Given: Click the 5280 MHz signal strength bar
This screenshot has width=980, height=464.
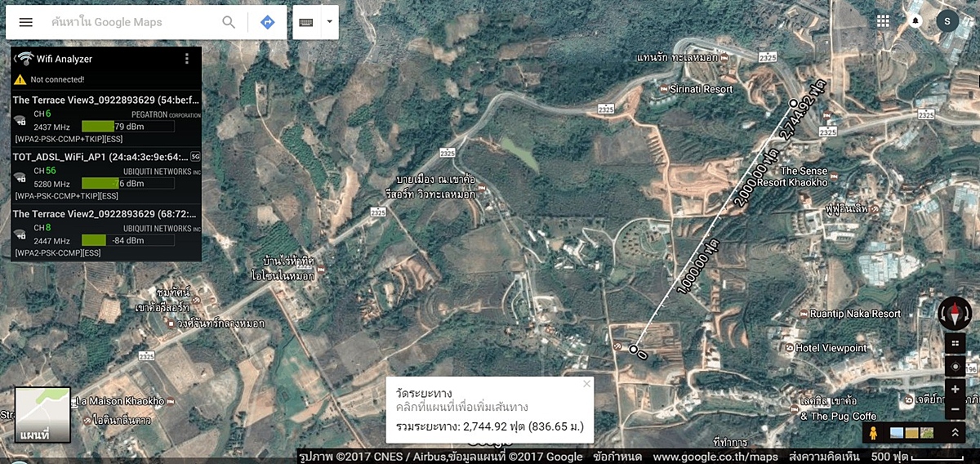Looking at the screenshot, I should (127, 184).
